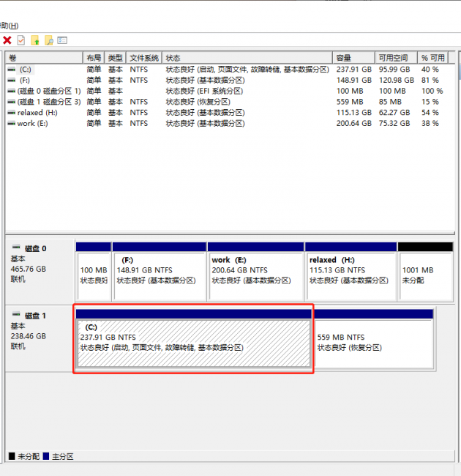Sort by 可用空间 column header
The height and width of the screenshot is (476, 461).
[396, 58]
